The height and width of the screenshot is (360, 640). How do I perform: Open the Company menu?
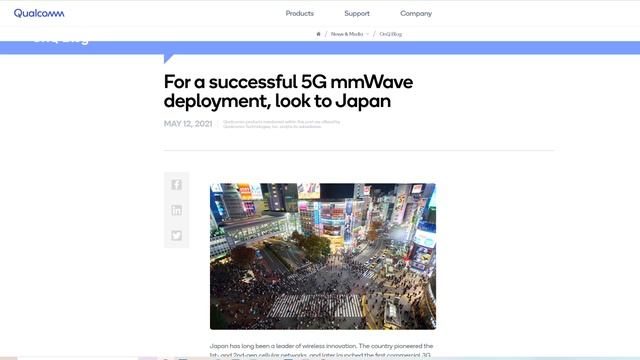(416, 13)
